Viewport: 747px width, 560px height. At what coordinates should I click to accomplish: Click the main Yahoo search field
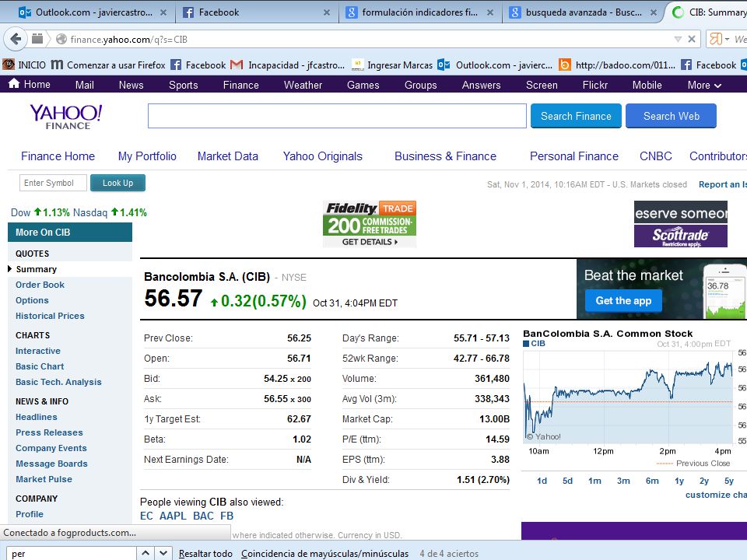click(337, 116)
